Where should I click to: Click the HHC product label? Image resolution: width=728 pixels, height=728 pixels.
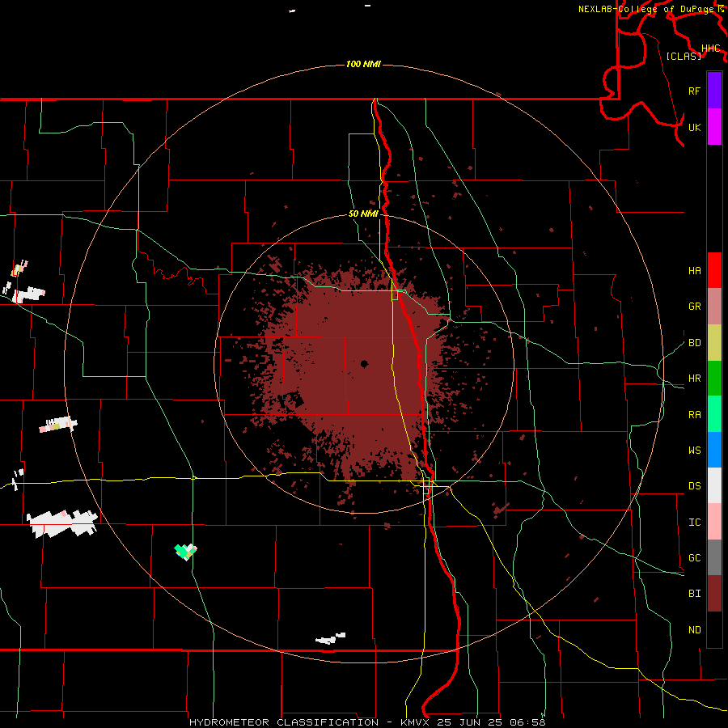(711, 49)
